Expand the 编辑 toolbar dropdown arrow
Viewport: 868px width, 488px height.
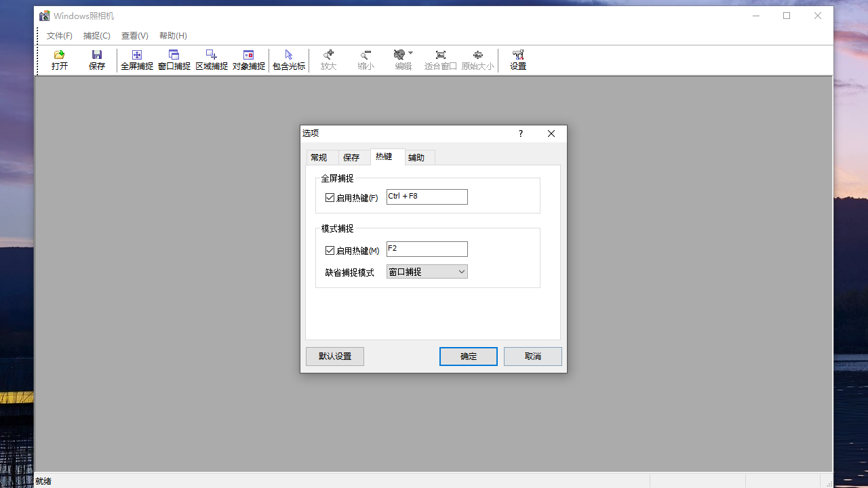[x=412, y=52]
